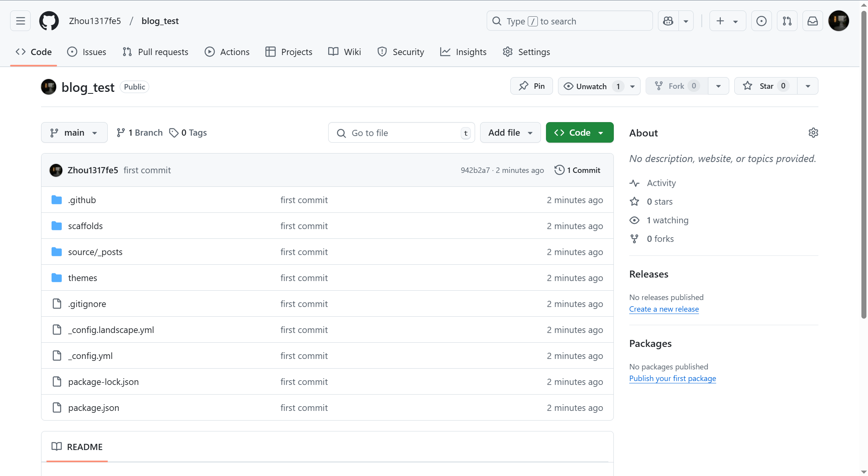Click blog_test owner avatar next to title

(49, 87)
